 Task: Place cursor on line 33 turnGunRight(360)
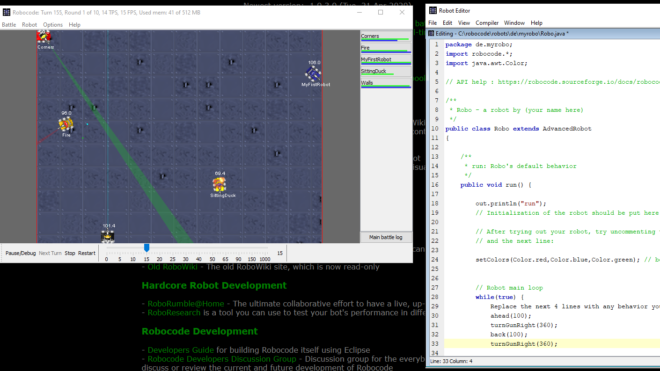coord(524,344)
